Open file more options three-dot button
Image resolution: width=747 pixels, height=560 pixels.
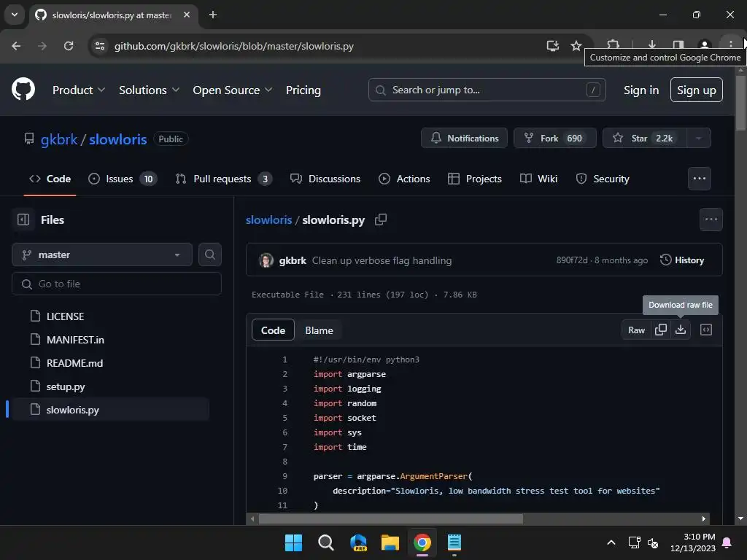point(711,219)
